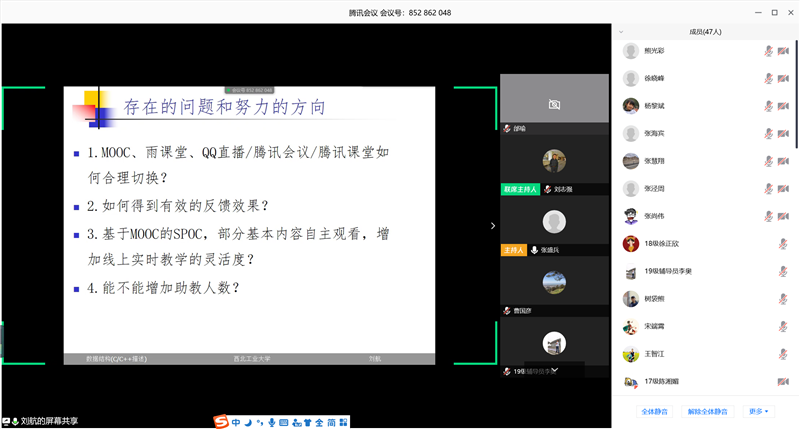This screenshot has width=800, height=429.
Task: Toggle 张慧翔's microphone icon
Action: pyautogui.click(x=768, y=161)
